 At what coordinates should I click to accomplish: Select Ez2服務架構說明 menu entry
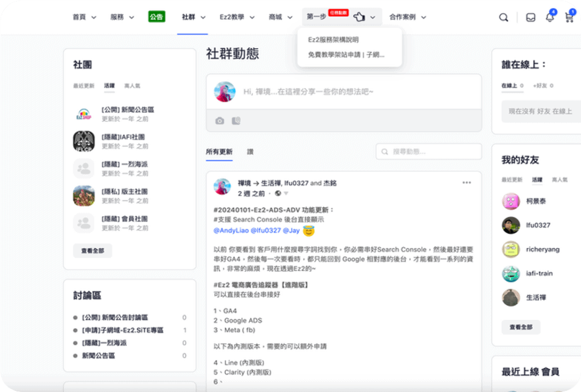click(x=333, y=40)
